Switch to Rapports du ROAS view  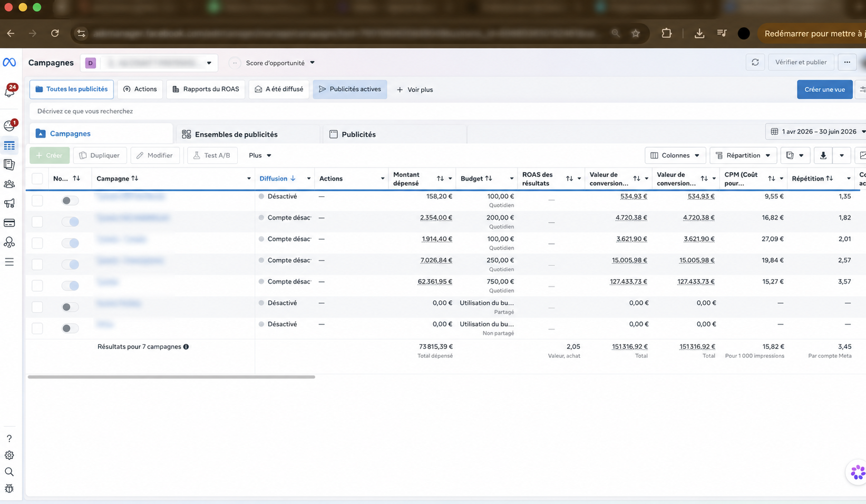pyautogui.click(x=206, y=89)
